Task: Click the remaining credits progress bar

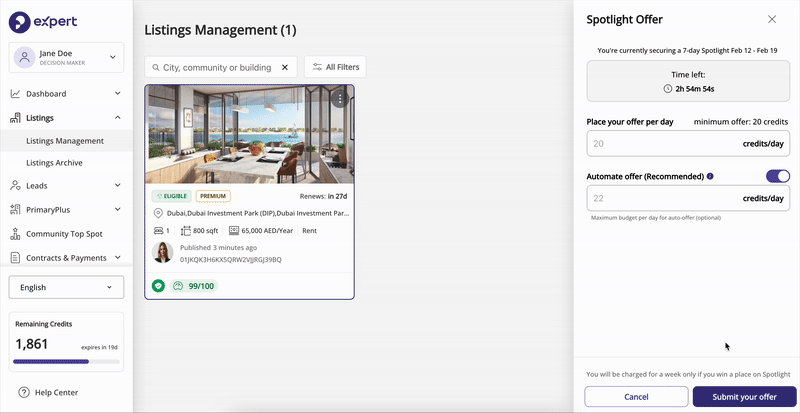Action: [66, 361]
